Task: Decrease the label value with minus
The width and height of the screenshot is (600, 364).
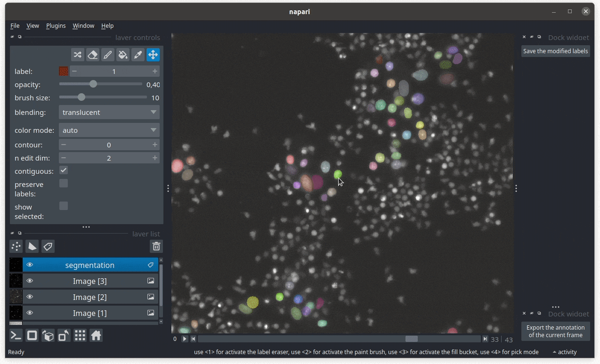Action: (x=74, y=72)
